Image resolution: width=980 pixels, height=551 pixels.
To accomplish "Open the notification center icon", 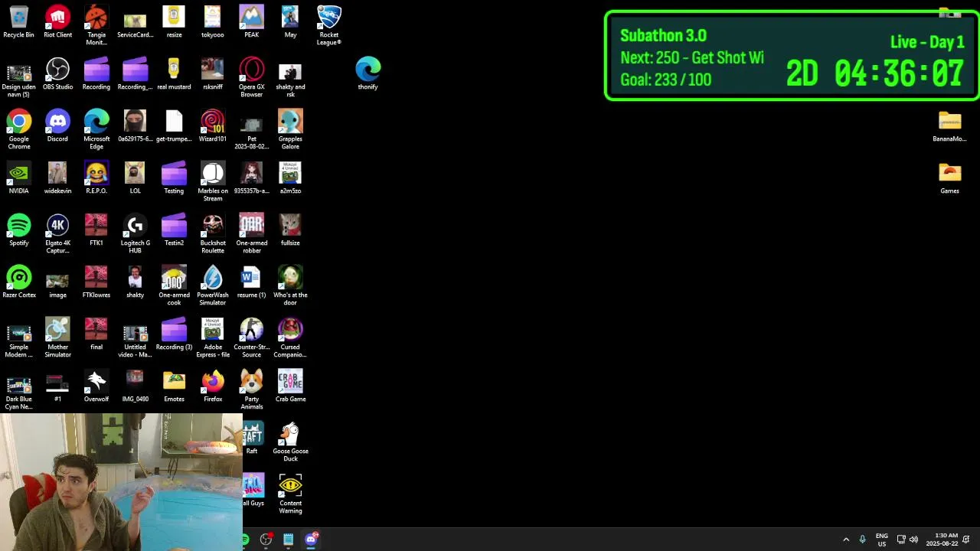I will (x=967, y=540).
